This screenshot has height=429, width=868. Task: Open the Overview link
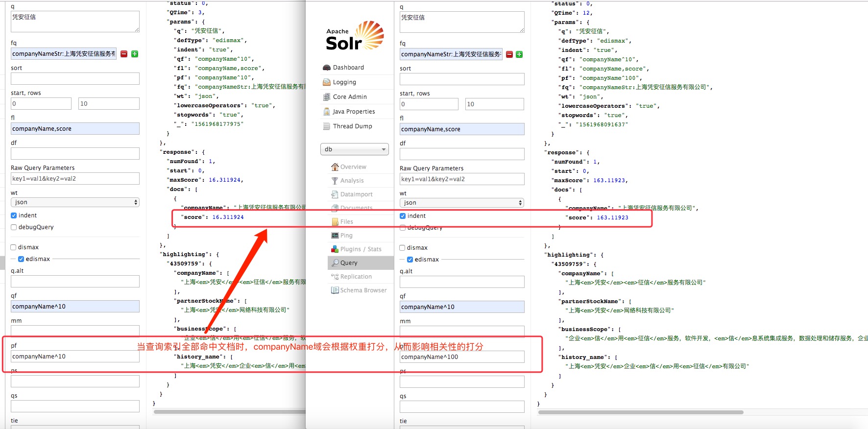(353, 167)
